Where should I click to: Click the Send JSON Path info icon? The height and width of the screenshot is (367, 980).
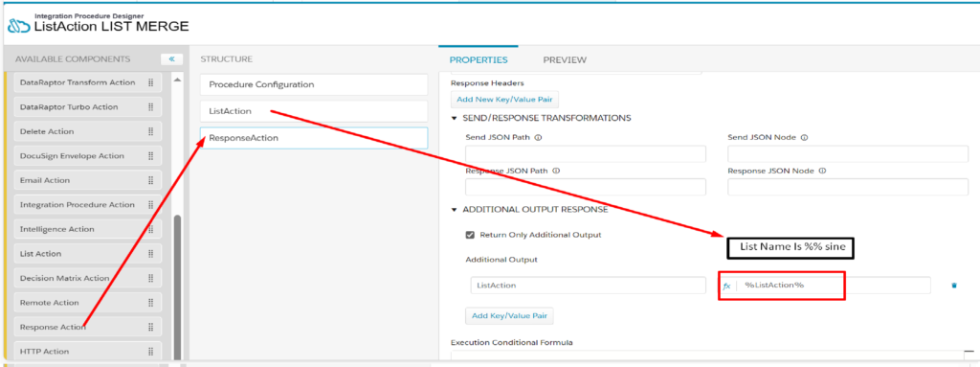(x=538, y=137)
